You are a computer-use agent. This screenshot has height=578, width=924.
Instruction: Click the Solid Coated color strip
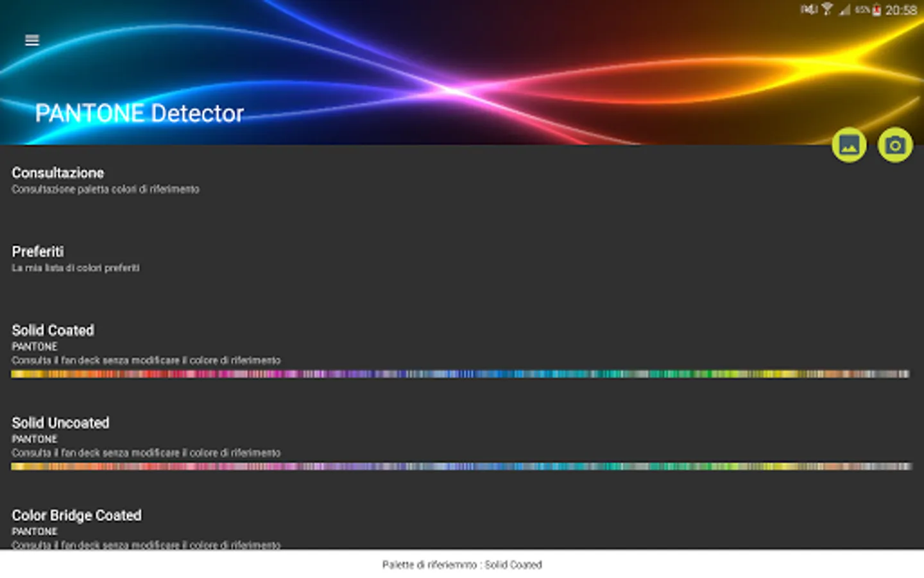click(x=460, y=374)
